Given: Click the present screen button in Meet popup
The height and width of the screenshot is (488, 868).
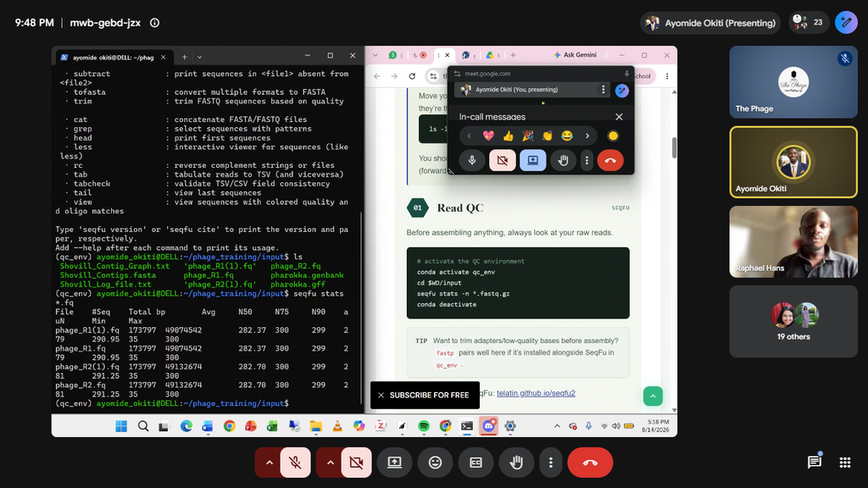Looking at the screenshot, I should (x=532, y=160).
